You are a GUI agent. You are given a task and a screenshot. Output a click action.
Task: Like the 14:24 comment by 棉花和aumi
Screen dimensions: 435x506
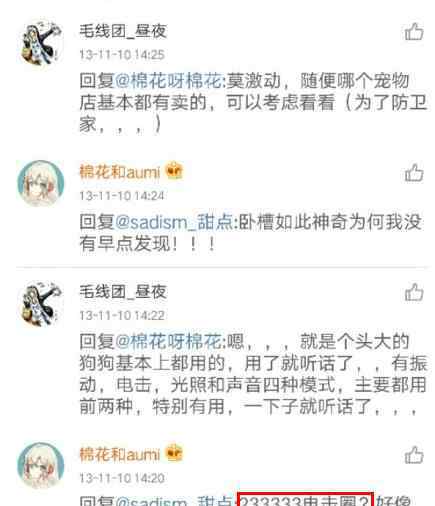coord(414,173)
